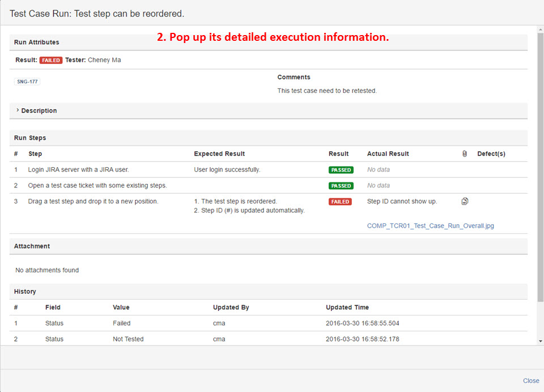
Task: Click the scrollbar up arrow
Action: click(540, 30)
